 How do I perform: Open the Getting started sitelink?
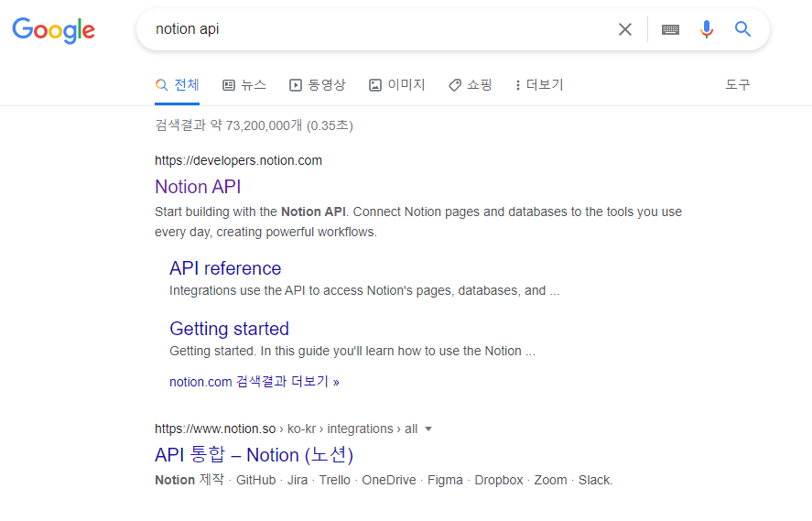tap(230, 329)
